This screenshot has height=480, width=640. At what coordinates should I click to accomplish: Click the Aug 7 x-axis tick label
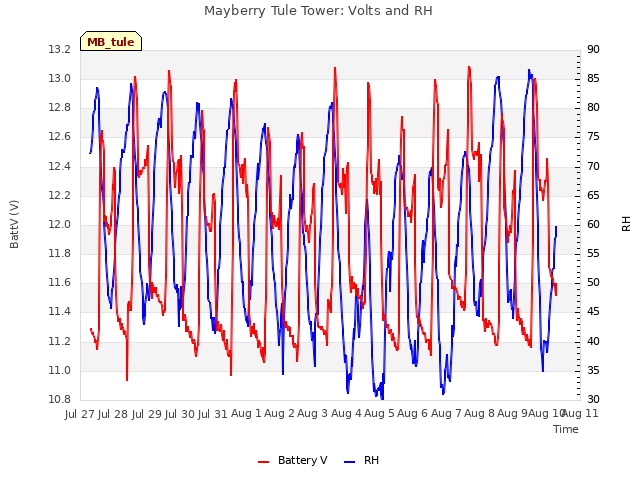446,413
